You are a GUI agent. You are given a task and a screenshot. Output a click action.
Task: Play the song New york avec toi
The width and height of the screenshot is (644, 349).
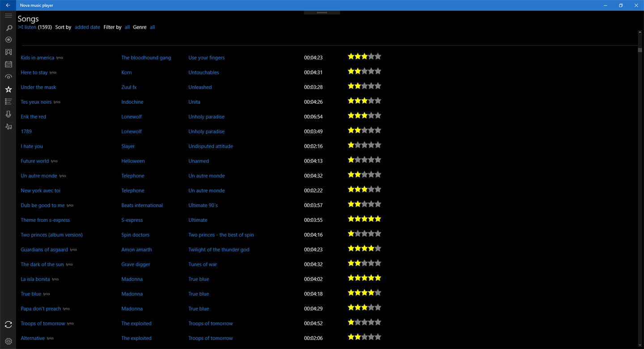(x=40, y=191)
